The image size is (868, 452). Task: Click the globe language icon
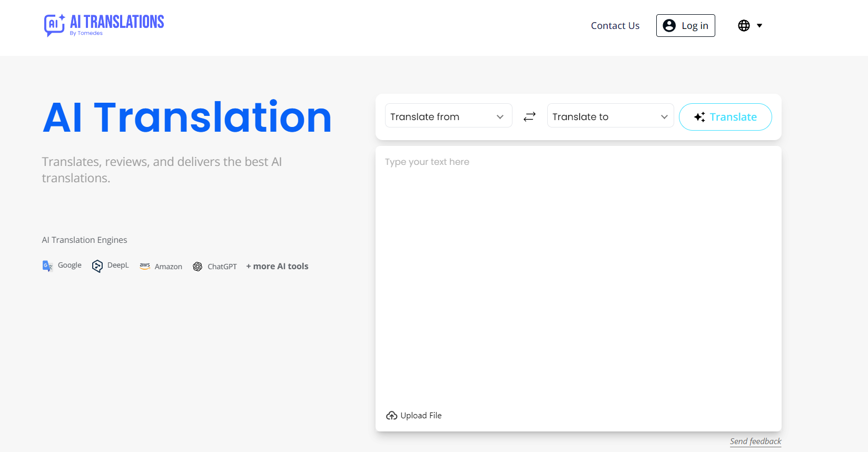(744, 25)
